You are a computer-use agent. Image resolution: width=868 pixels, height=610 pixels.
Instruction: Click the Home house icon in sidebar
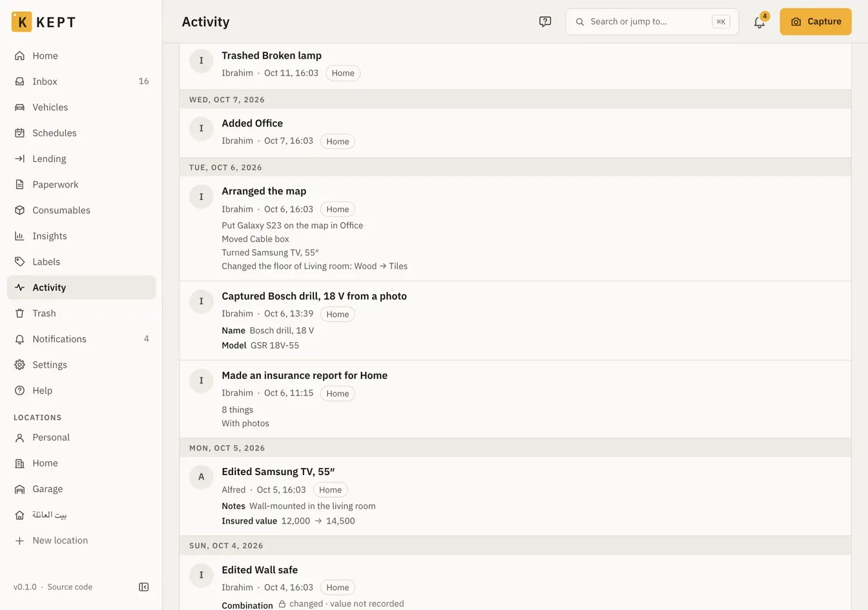[x=20, y=56]
